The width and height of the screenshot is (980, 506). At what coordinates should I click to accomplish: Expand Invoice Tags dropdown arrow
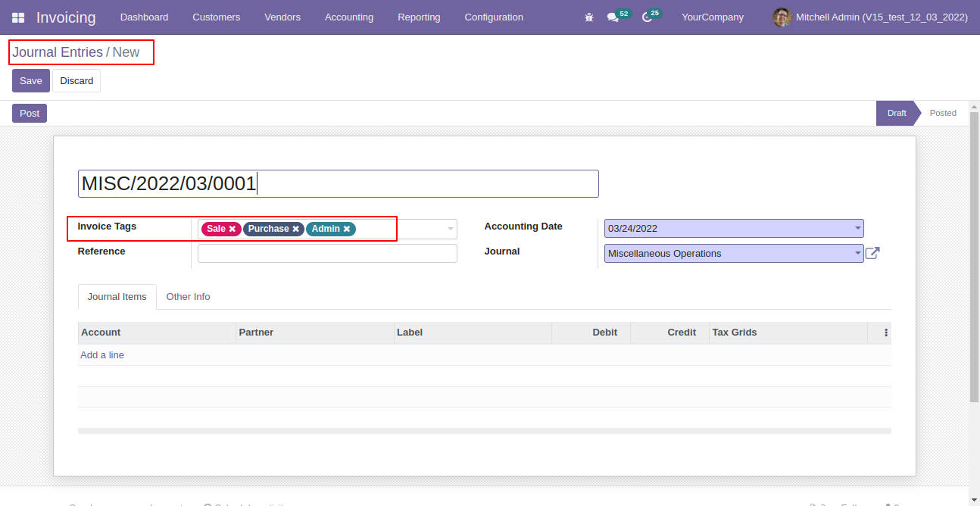coord(451,229)
